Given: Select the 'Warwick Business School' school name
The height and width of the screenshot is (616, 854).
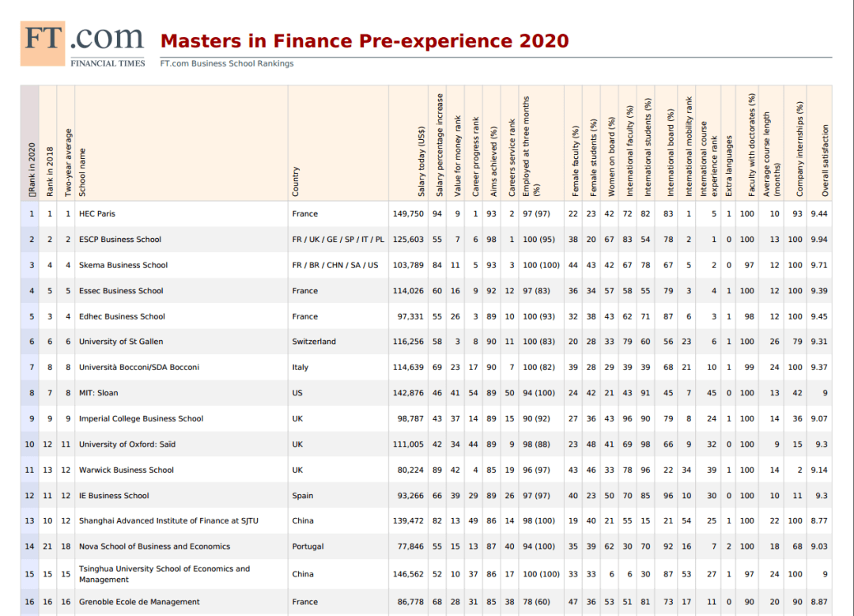Looking at the screenshot, I should pyautogui.click(x=127, y=470).
